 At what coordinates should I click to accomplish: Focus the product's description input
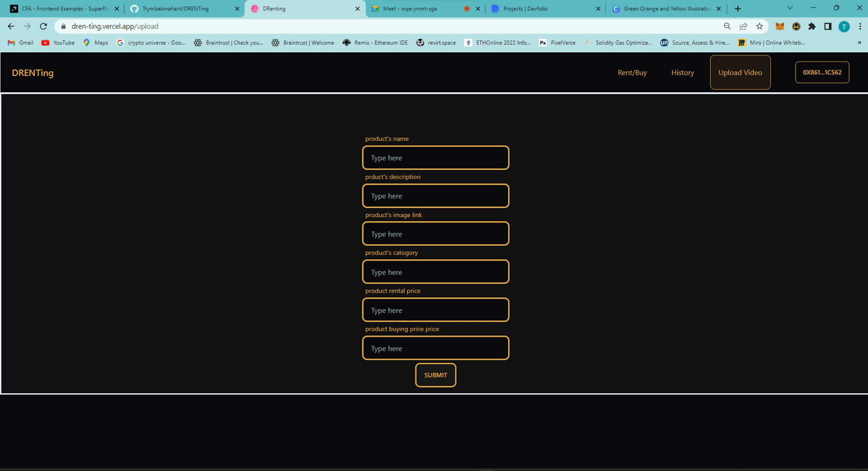436,196
